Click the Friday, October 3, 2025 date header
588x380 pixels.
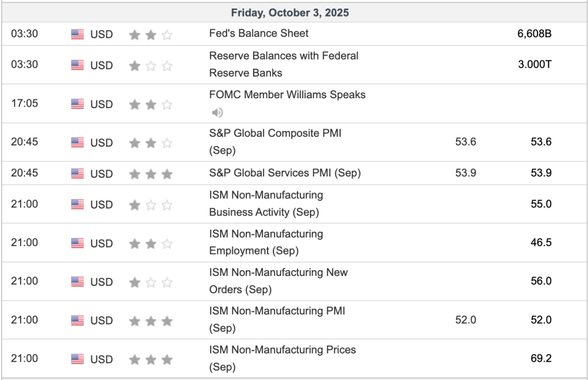(x=290, y=13)
